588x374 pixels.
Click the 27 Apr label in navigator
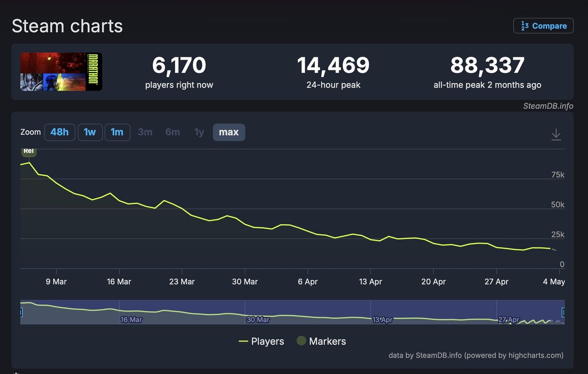click(x=509, y=320)
